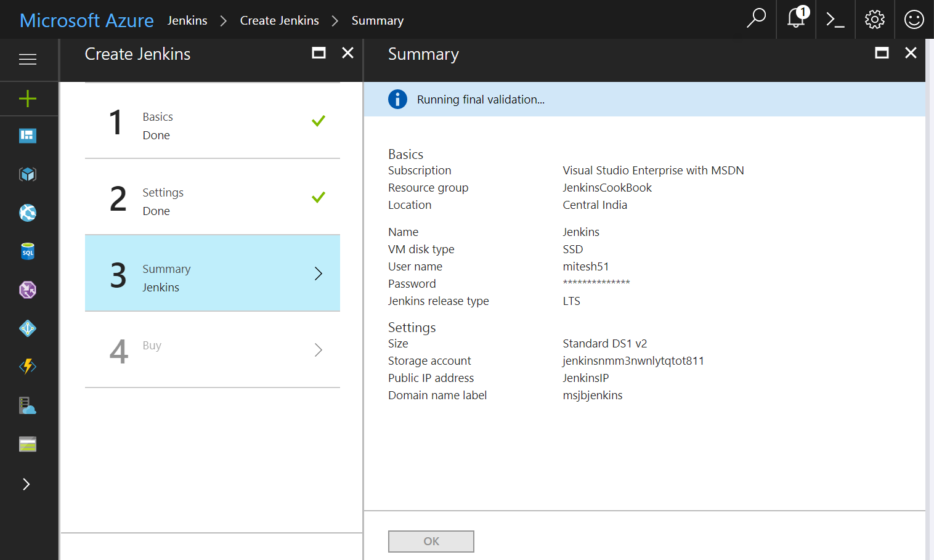Click the value 'JenkinsIP'
This screenshot has height=560, width=934.
585,378
